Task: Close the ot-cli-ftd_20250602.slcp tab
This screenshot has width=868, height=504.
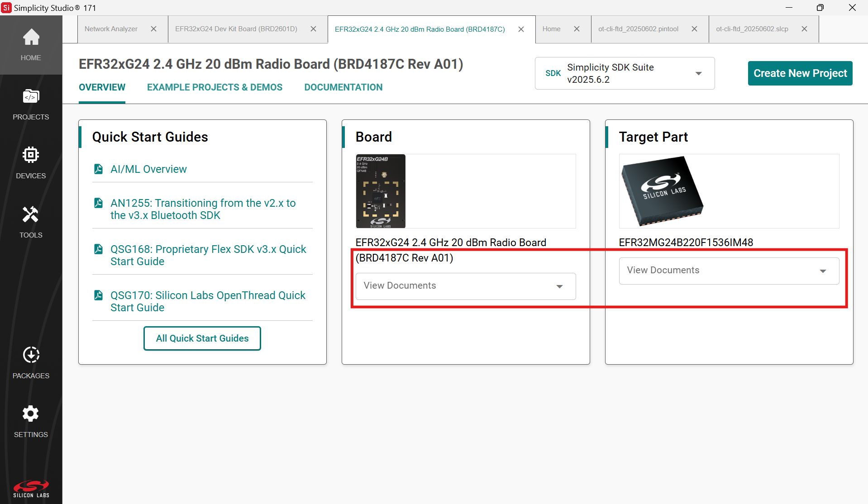Action: click(x=805, y=29)
